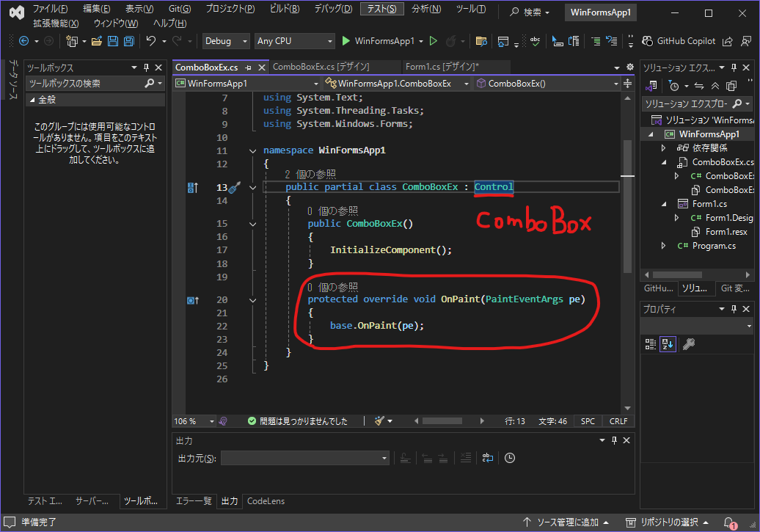The image size is (760, 532).
Task: Toggle alphabetical sorting in Properties panel
Action: pyautogui.click(x=666, y=343)
